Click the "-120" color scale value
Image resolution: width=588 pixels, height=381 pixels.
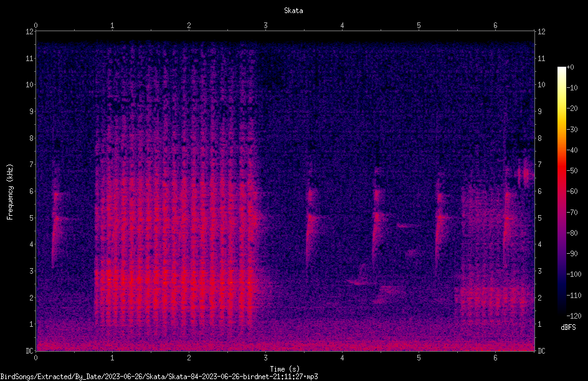(x=574, y=316)
